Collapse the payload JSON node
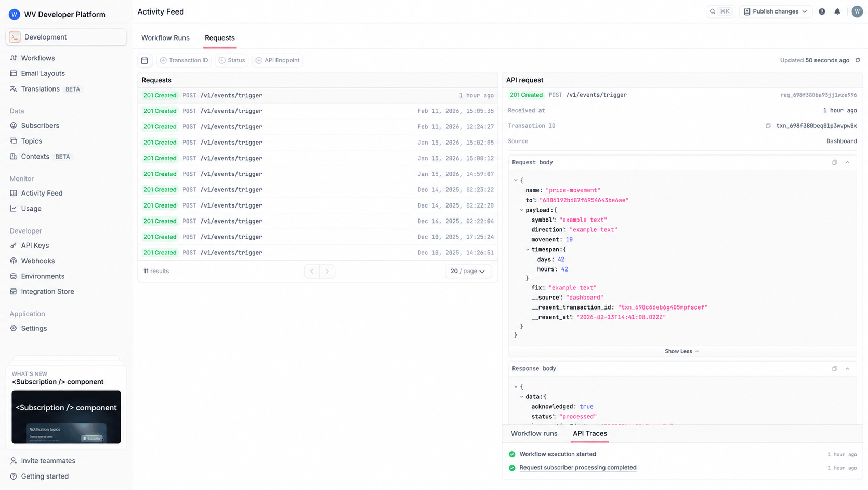Screen dimensions: 868x490 [522, 210]
